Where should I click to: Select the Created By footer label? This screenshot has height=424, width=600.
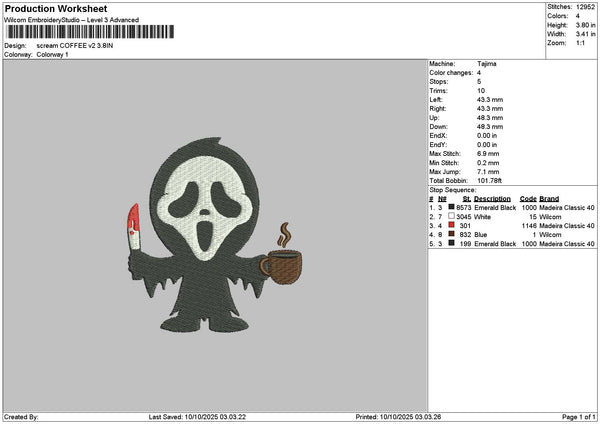coord(21,417)
